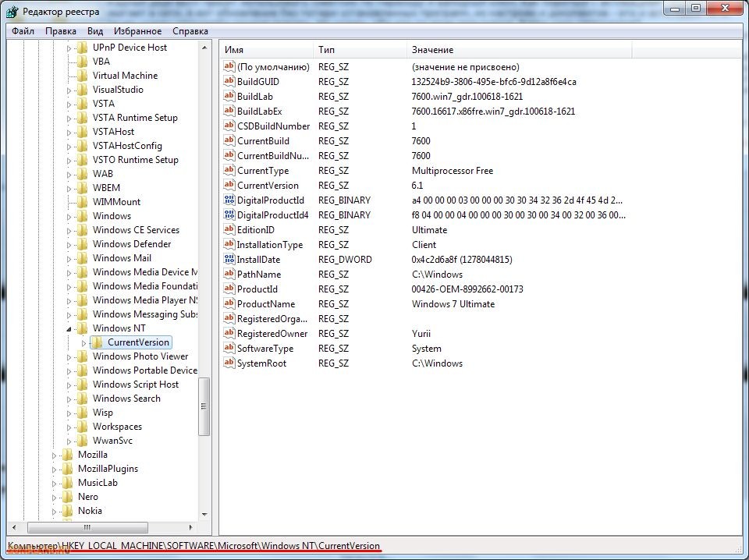
Task: Click tree pane scroll up arrow
Action: click(x=204, y=48)
